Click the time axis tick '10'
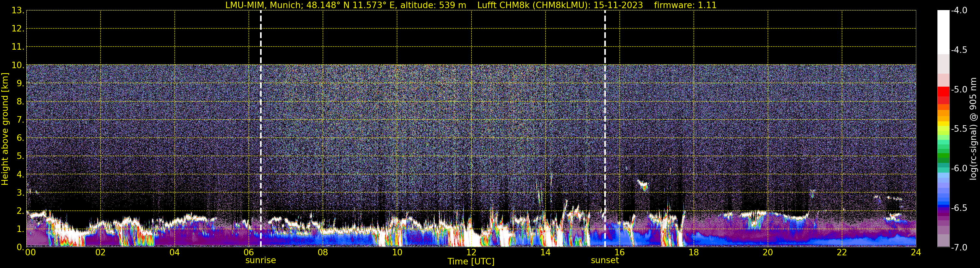 tap(397, 252)
